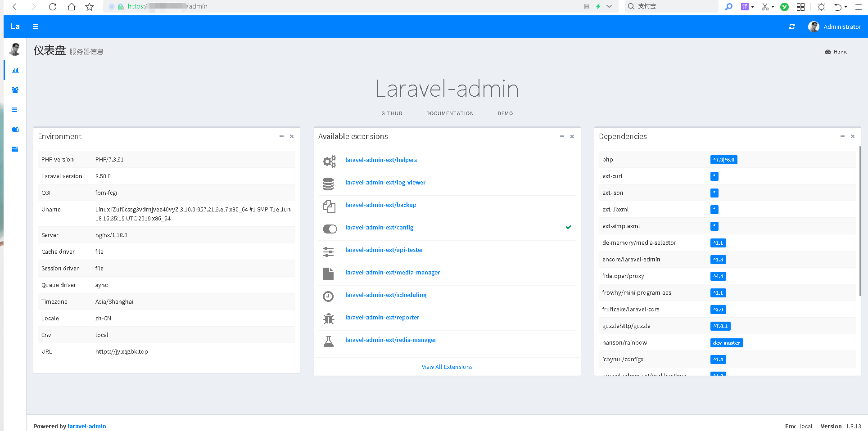This screenshot has height=431, width=868.
Task: Open the list bars sidebar icon
Action: 14,110
